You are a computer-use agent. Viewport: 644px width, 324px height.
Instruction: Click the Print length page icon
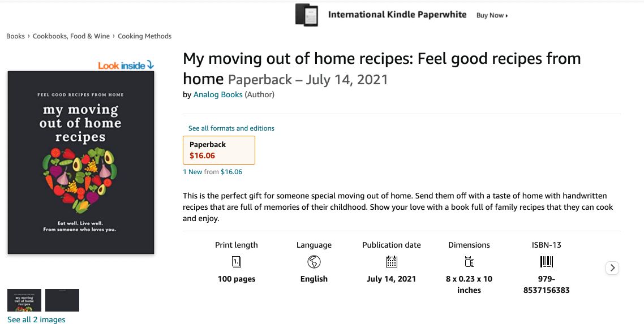click(x=237, y=262)
